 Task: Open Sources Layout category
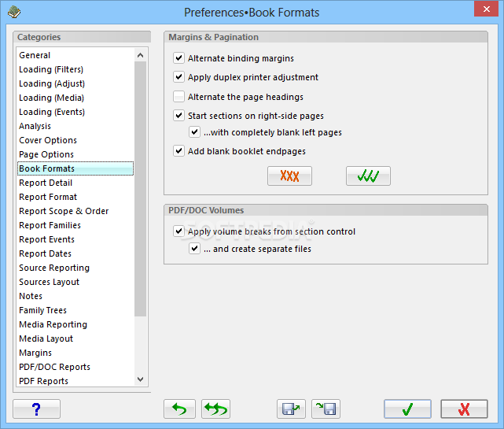[75, 282]
